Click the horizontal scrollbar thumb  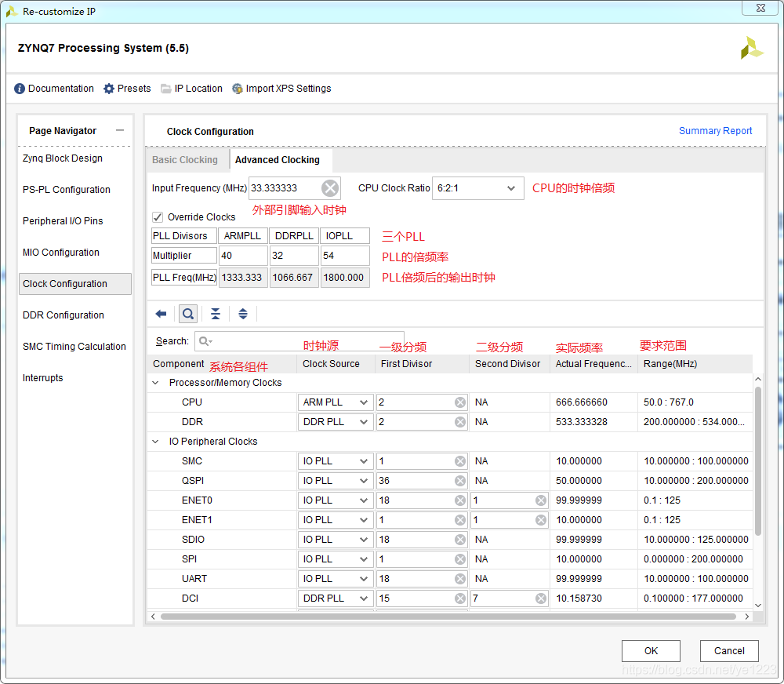[448, 617]
